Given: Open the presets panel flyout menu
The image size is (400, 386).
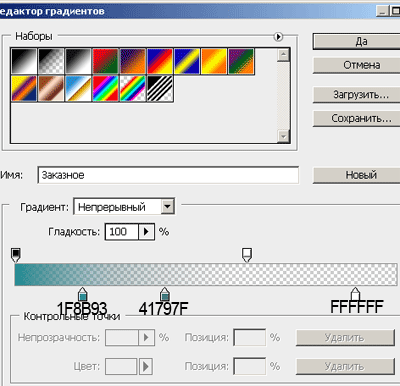Looking at the screenshot, I should click(278, 36).
